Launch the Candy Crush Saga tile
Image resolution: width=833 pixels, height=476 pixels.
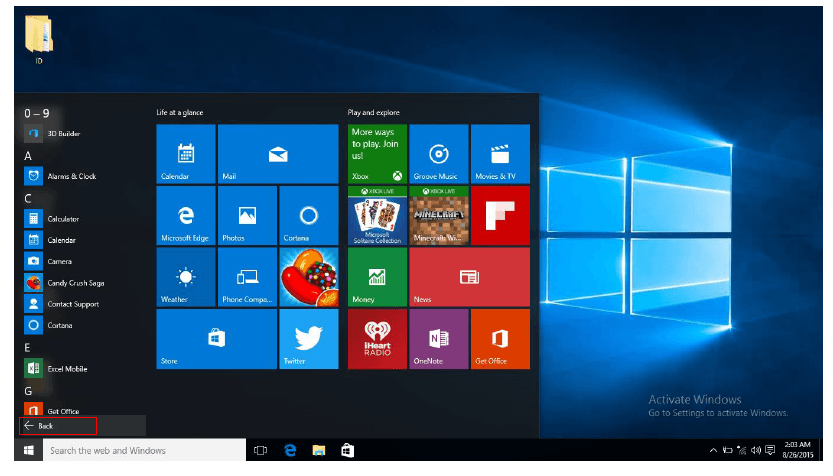[x=309, y=277]
